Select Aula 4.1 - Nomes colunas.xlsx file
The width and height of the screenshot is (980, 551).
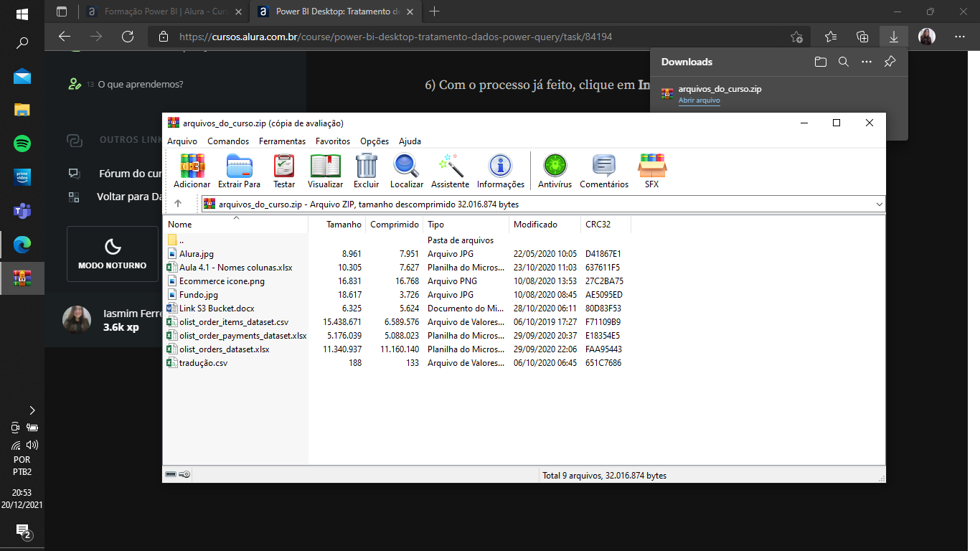point(398,268)
